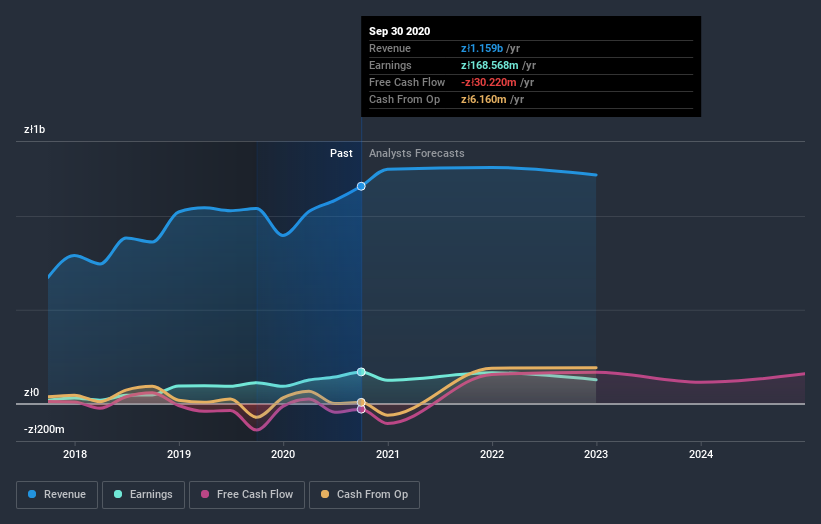Toggle the Free Cash Flow legend button

pos(247,495)
